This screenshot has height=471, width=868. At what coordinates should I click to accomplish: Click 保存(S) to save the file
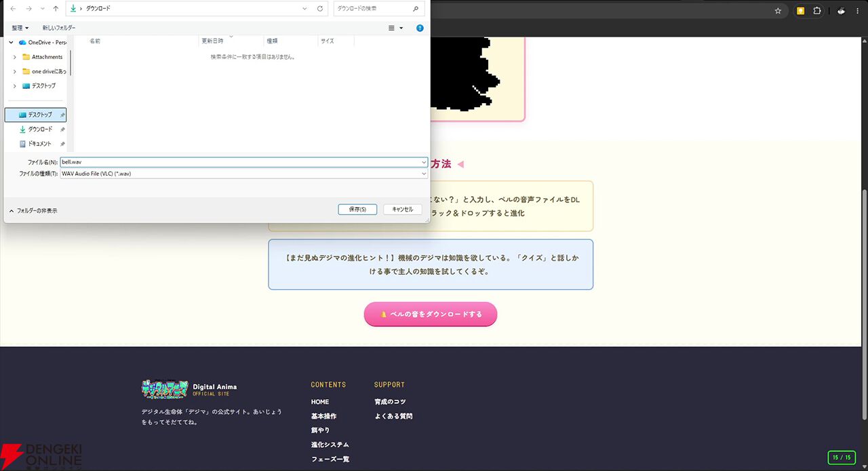pos(357,209)
